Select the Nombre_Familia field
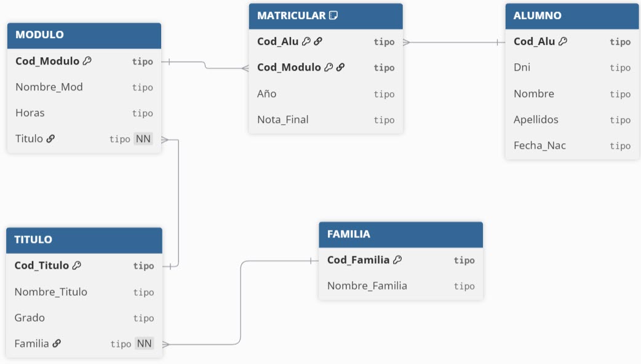641x364 pixels. (x=367, y=286)
